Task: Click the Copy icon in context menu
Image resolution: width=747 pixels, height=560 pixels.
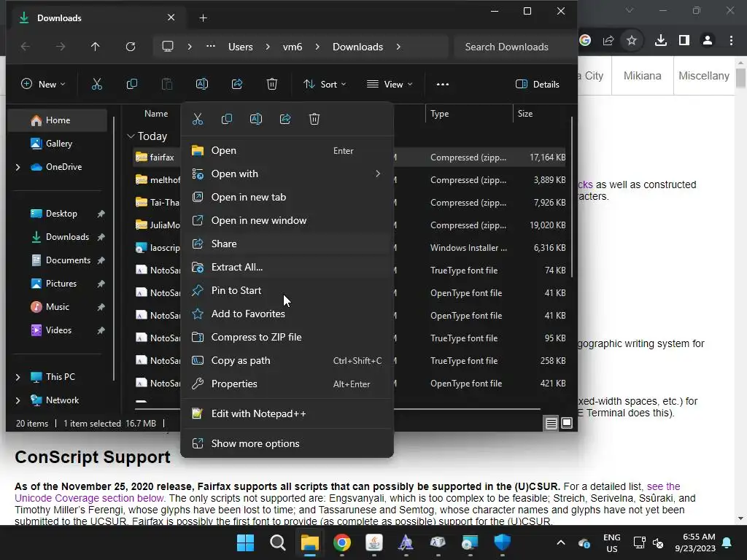Action: pos(227,119)
